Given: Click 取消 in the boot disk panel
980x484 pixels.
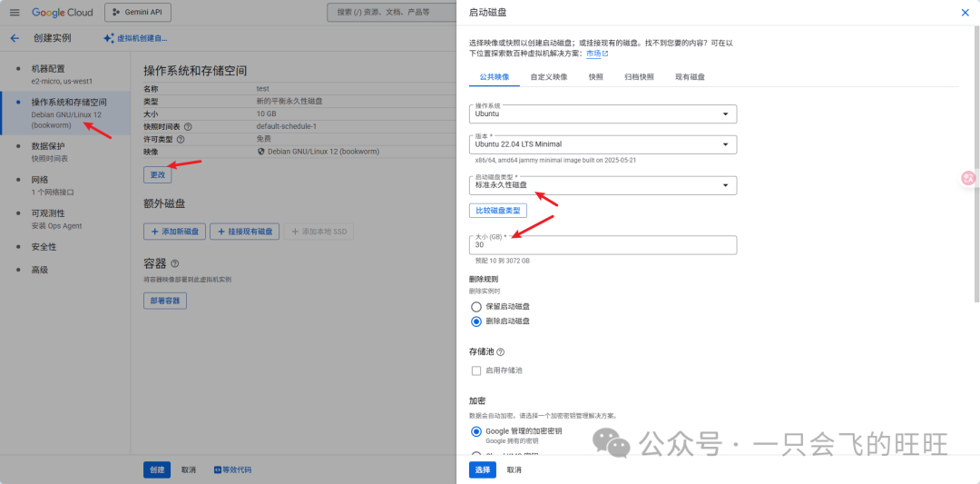Looking at the screenshot, I should click(x=514, y=469).
